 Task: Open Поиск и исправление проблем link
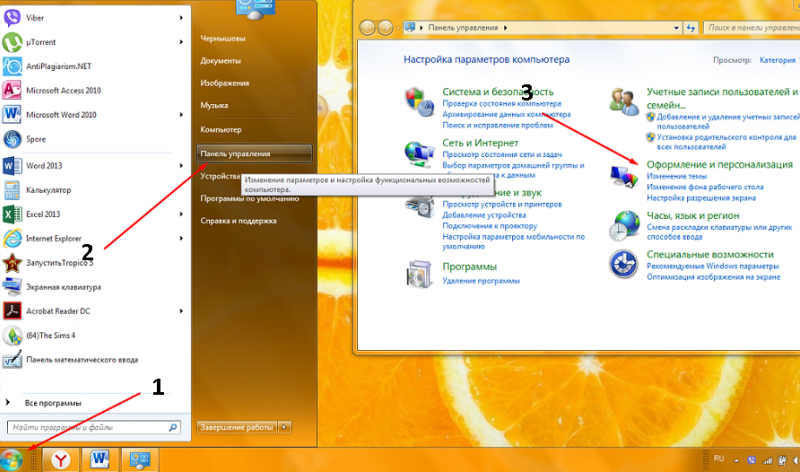pos(497,125)
